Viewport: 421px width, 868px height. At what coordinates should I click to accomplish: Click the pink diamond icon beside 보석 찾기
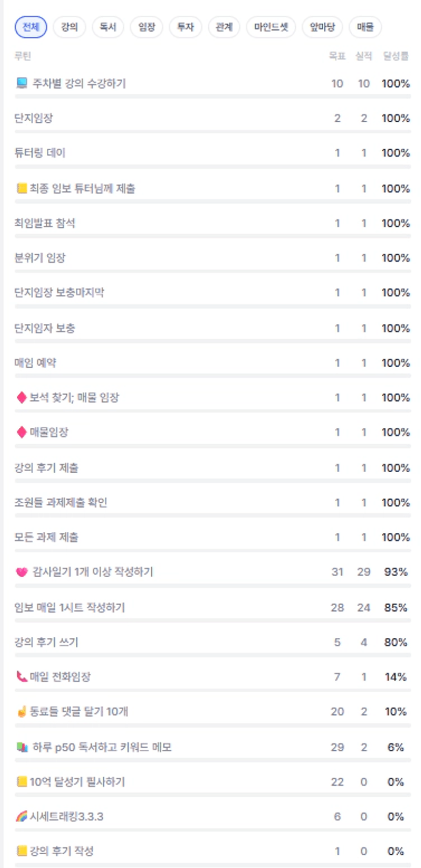21,397
